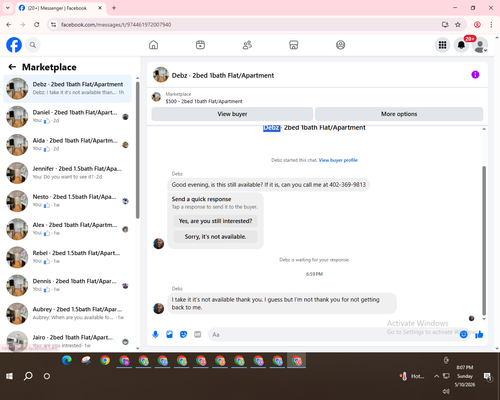The width and height of the screenshot is (500, 400).
Task: Open view site information icon
Action: 53,25
